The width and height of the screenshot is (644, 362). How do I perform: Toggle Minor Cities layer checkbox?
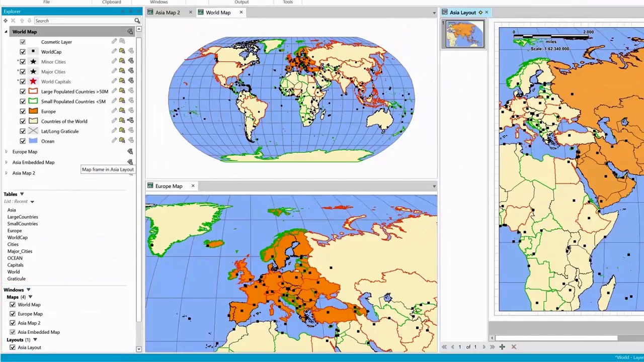click(23, 62)
